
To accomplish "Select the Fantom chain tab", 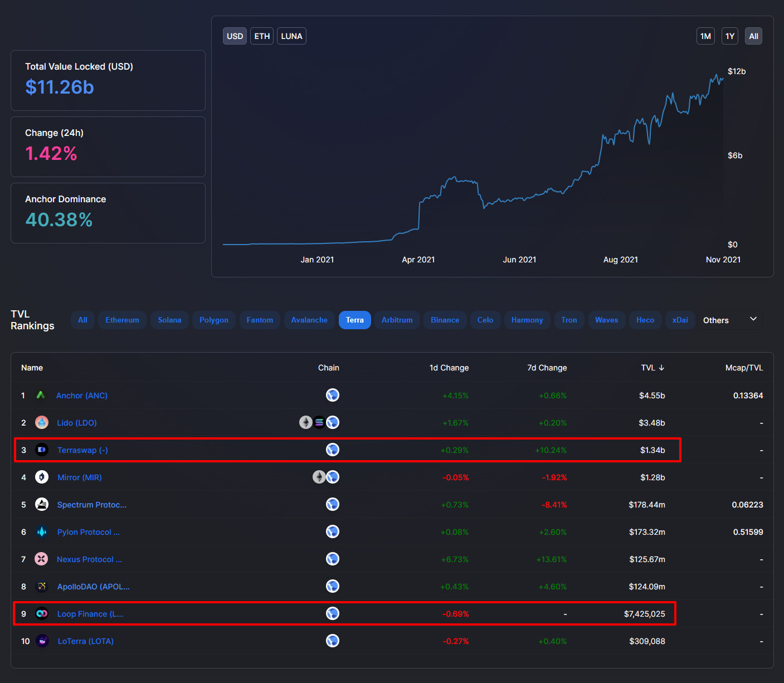I will point(260,320).
